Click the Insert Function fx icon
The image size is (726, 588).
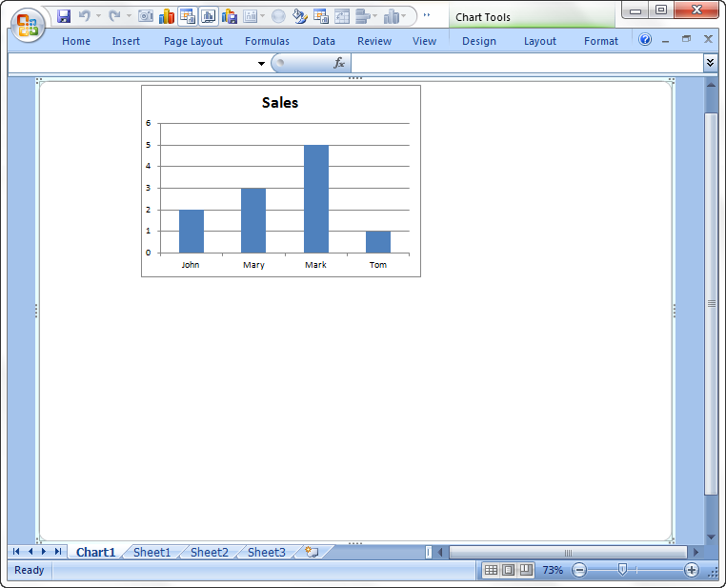tap(339, 63)
